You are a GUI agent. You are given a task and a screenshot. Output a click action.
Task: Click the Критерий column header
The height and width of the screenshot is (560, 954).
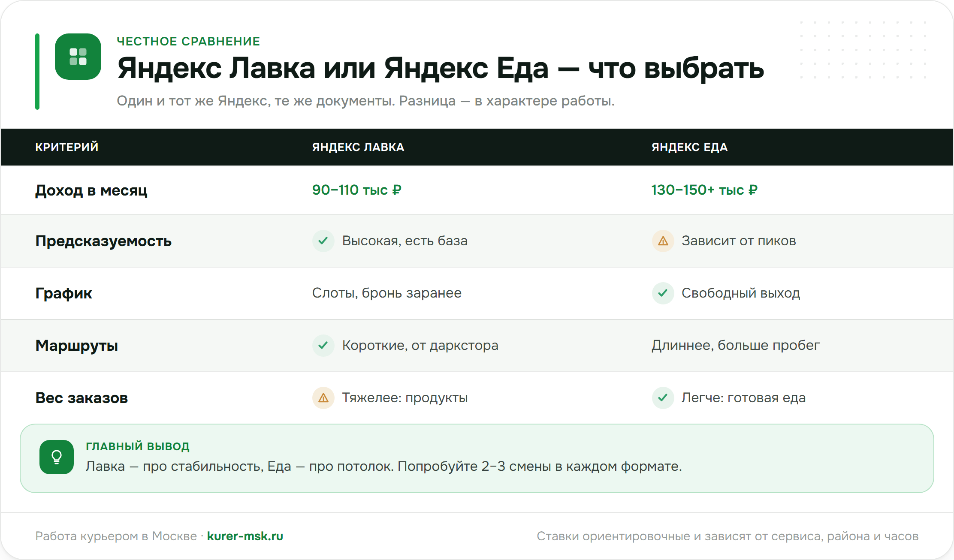click(67, 147)
